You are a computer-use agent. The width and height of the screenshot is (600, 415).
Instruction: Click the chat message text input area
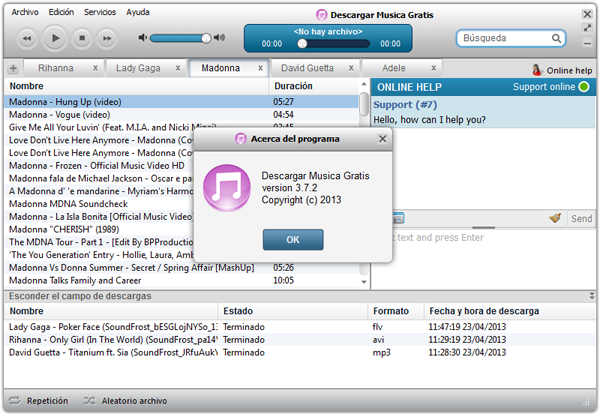(483, 259)
